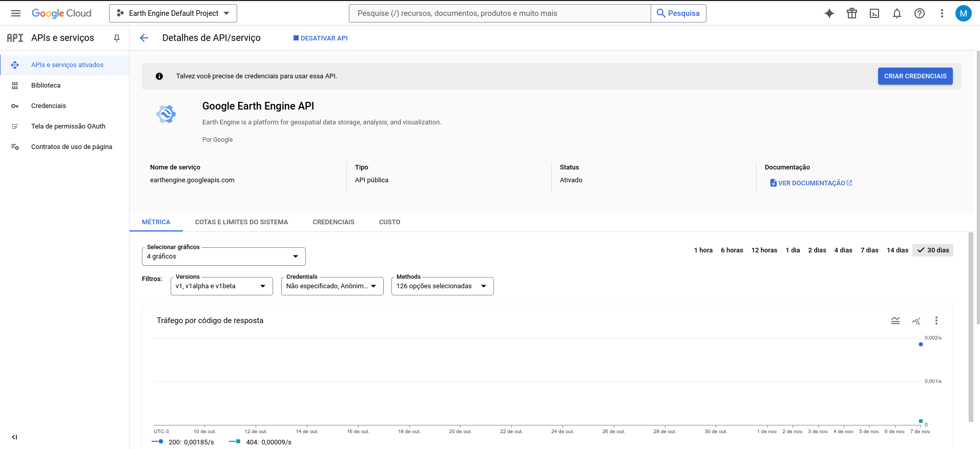
Task: Click CRIAR CREDENCIAIS button
Action: tap(915, 76)
